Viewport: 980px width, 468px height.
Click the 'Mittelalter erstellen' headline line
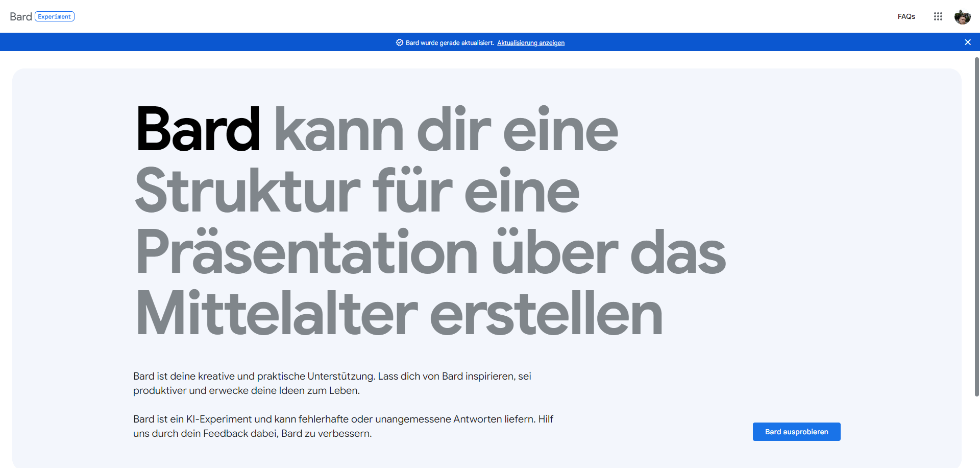pyautogui.click(x=399, y=314)
